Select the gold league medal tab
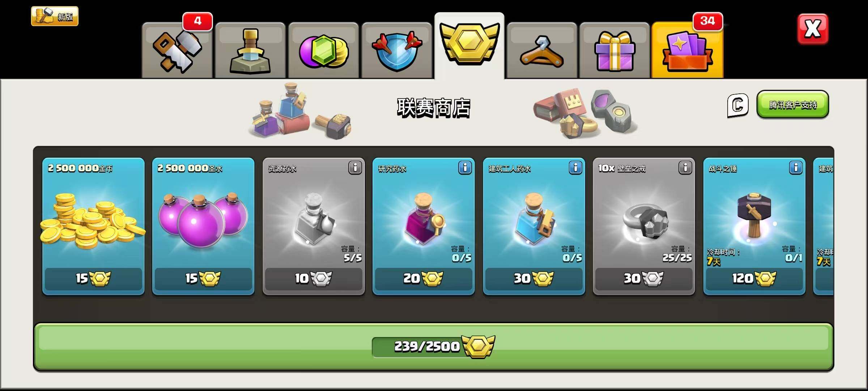 (469, 46)
